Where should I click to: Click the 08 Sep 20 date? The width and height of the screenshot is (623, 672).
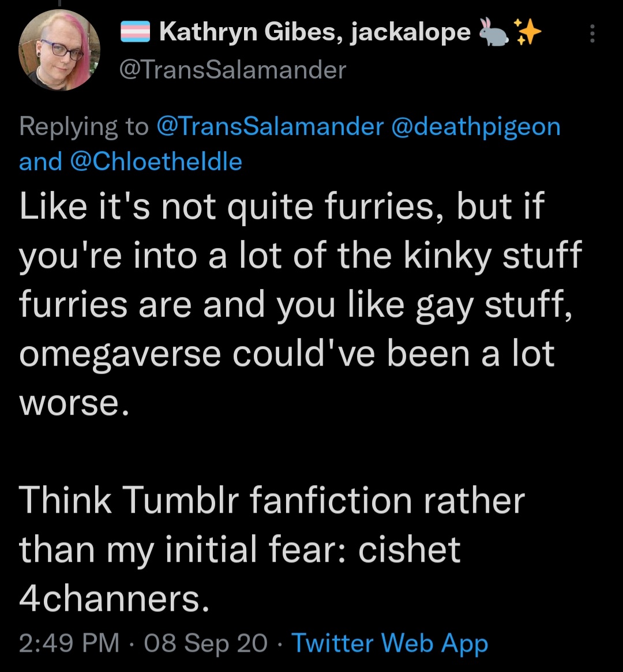(x=206, y=643)
